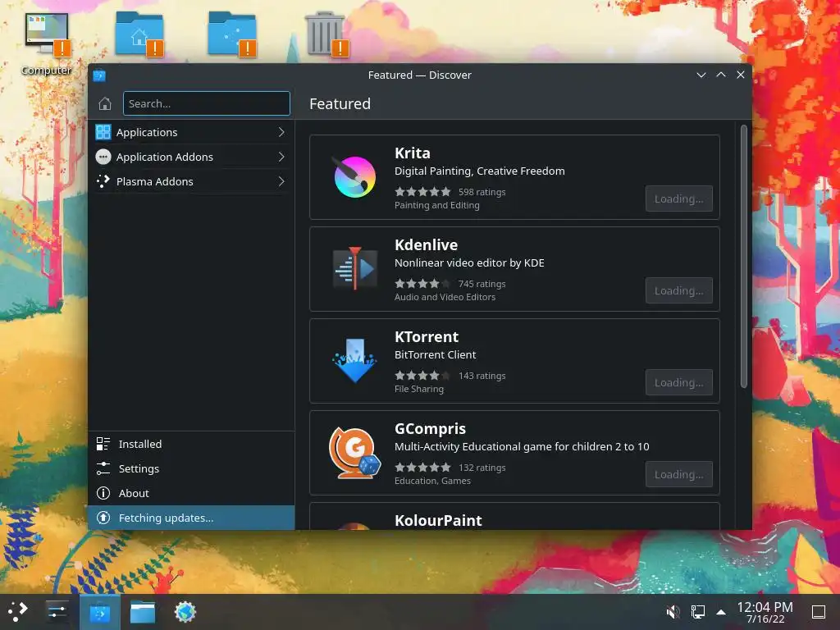Expand the Plasma Addons chevron arrow
This screenshot has width=840, height=630.
coord(281,181)
